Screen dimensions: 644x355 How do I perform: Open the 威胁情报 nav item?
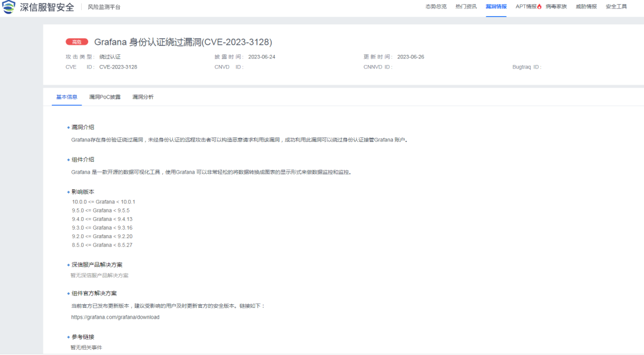click(586, 7)
